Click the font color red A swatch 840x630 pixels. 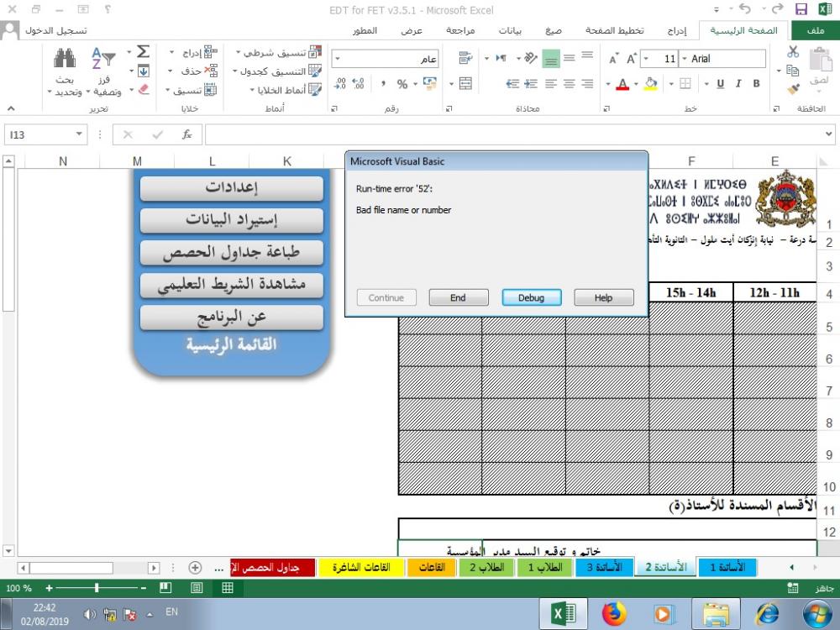622,83
